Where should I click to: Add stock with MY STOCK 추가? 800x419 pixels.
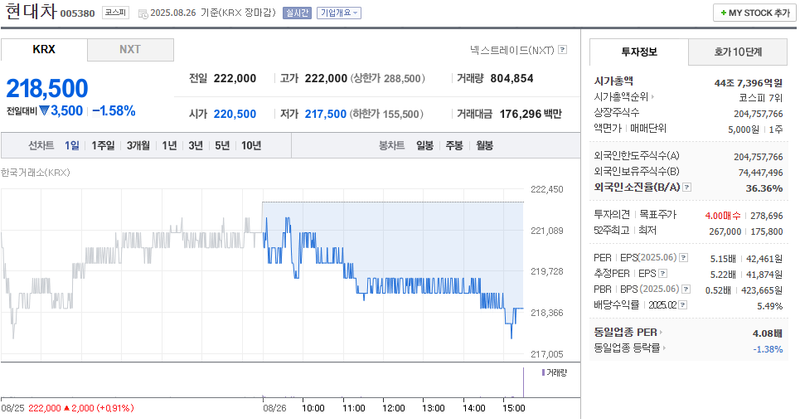point(755,13)
